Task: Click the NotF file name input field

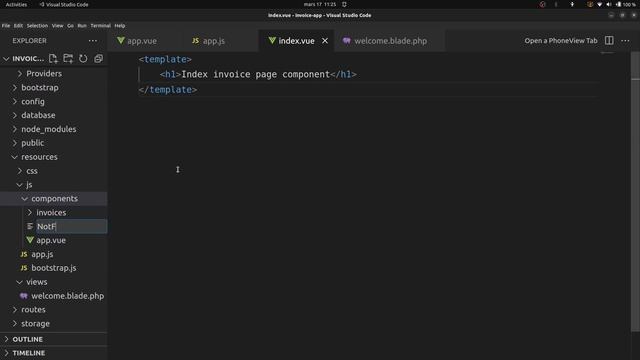Action: click(x=72, y=226)
